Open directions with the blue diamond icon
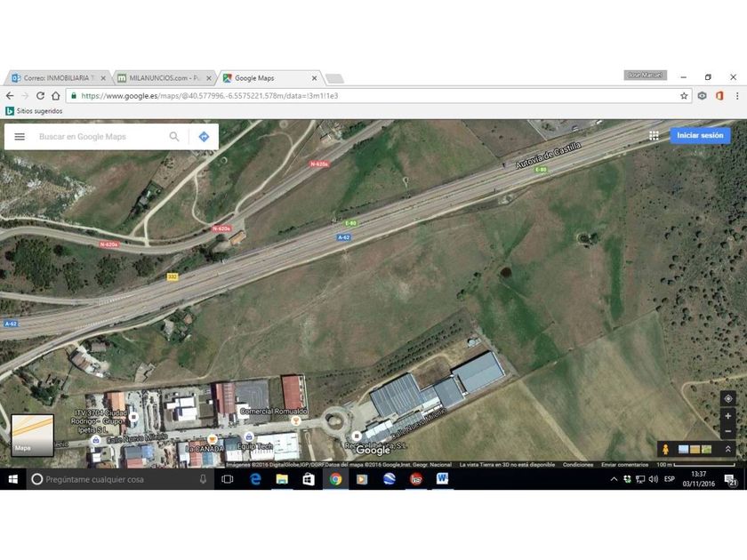 (x=204, y=137)
